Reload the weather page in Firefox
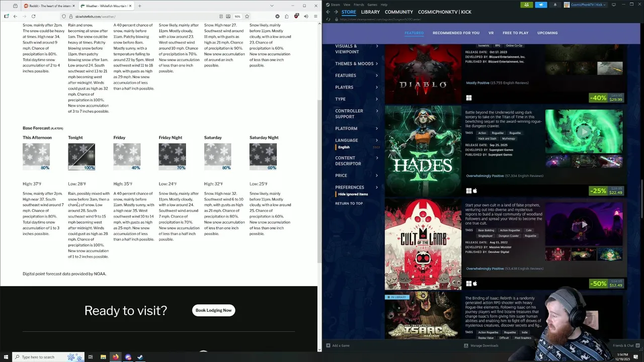 (x=33, y=16)
